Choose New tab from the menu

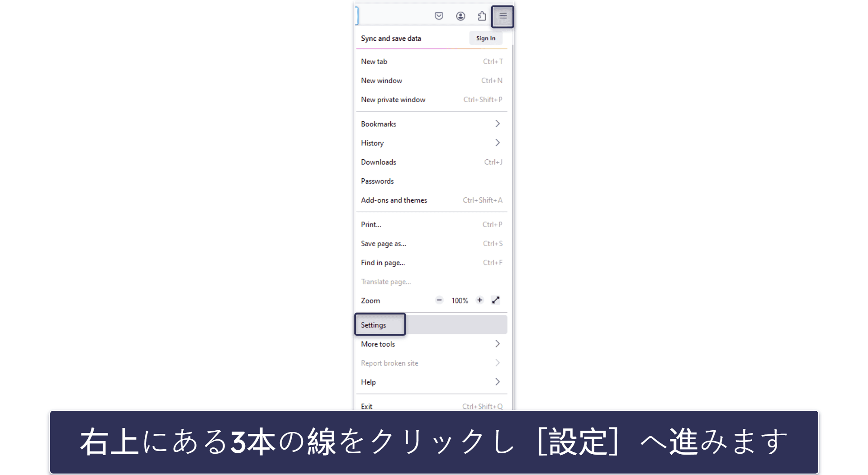coord(432,62)
